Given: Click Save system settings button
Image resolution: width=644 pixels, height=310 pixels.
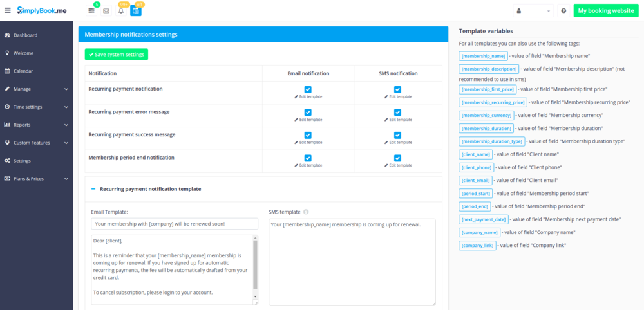Looking at the screenshot, I should (x=117, y=55).
